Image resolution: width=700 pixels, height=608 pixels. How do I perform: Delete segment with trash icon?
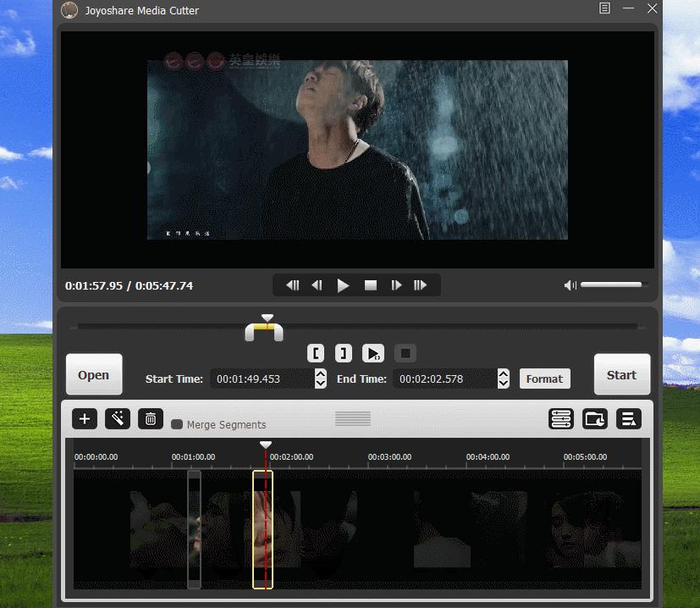tap(151, 419)
